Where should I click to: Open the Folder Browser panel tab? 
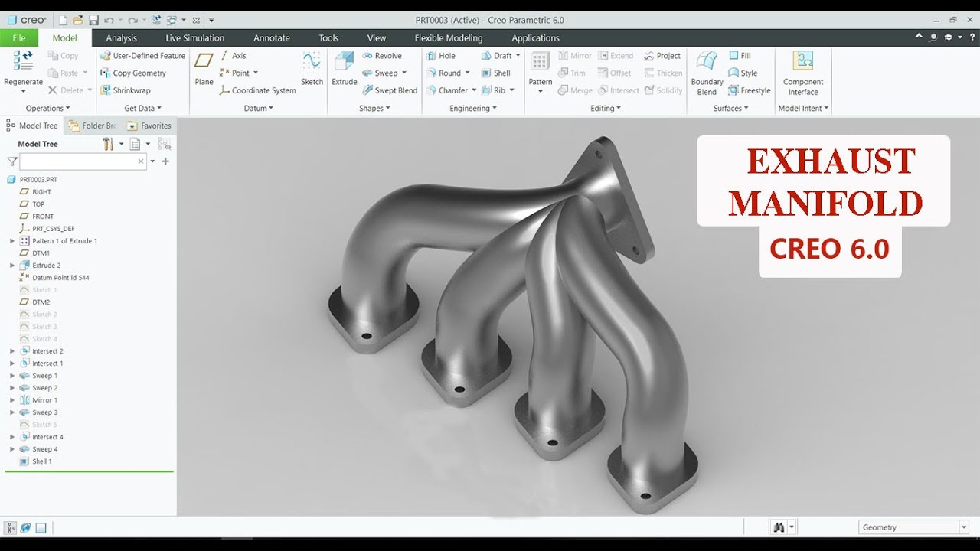click(92, 126)
